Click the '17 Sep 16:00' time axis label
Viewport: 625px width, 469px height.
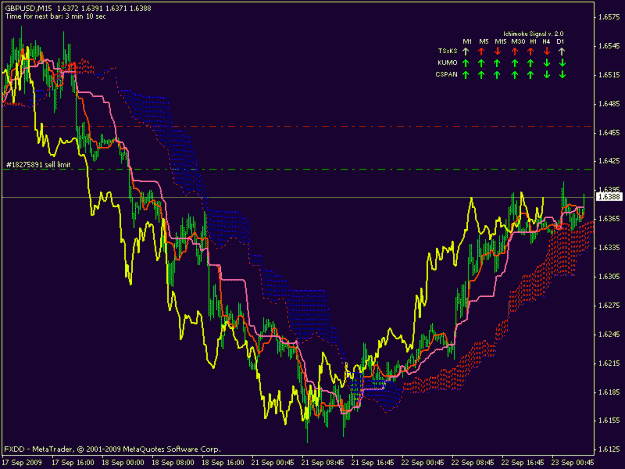(73, 463)
